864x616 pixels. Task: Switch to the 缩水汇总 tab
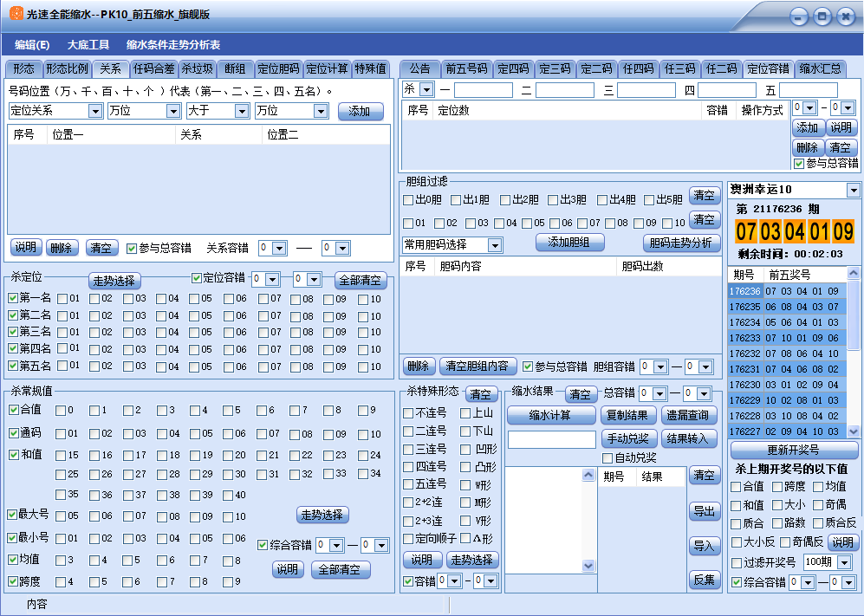pyautogui.click(x=819, y=68)
